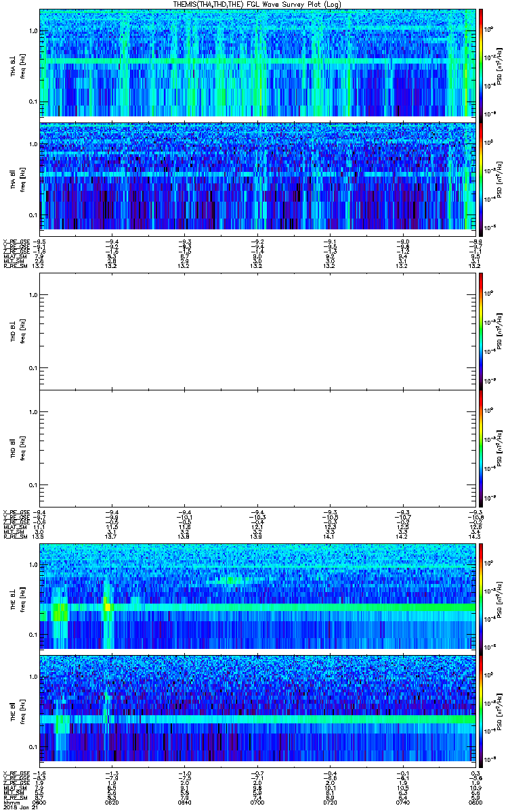Click the 0740 time tick label
The height and width of the screenshot is (812, 508).
402,801
